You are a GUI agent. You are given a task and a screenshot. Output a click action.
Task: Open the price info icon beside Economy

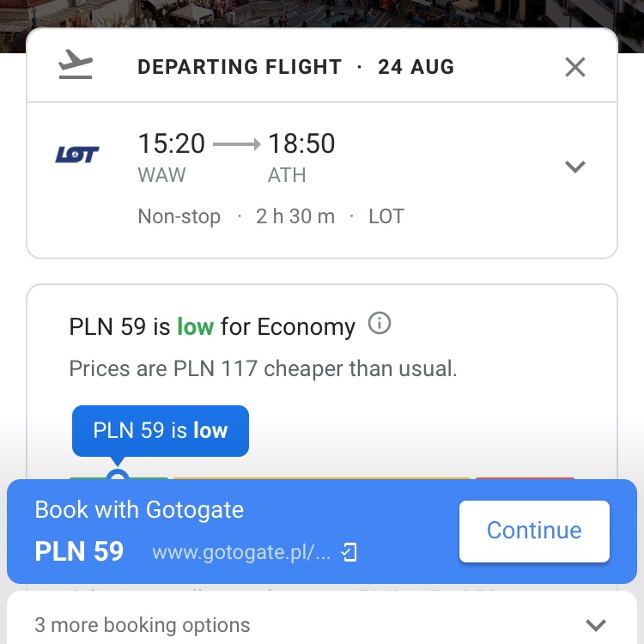coord(379,323)
